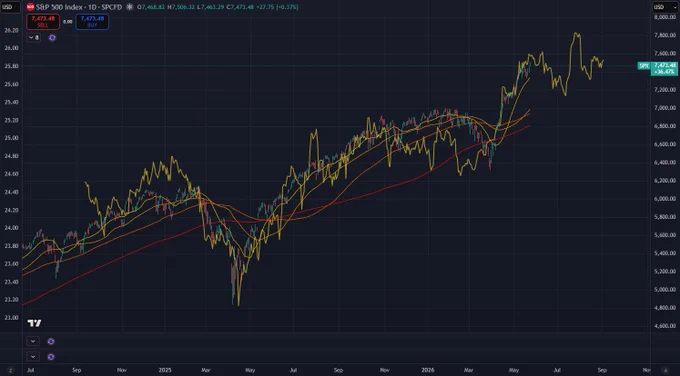The height and width of the screenshot is (376, 680).
Task: Click the blue BUY 7,473.48 button
Action: click(92, 22)
